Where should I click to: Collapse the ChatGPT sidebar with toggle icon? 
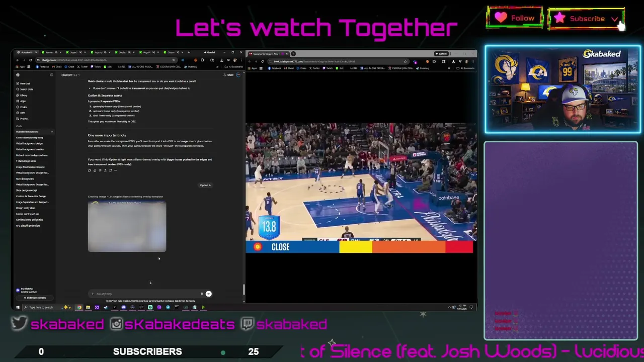(51, 75)
